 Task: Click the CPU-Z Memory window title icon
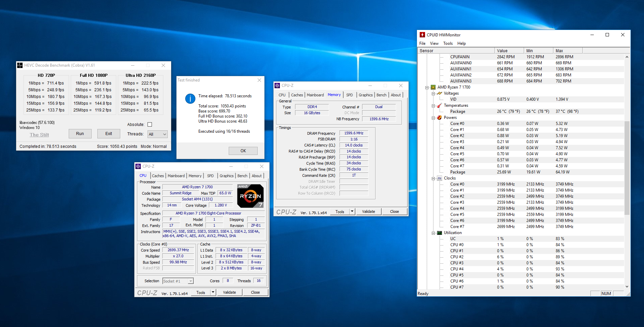pyautogui.click(x=277, y=86)
